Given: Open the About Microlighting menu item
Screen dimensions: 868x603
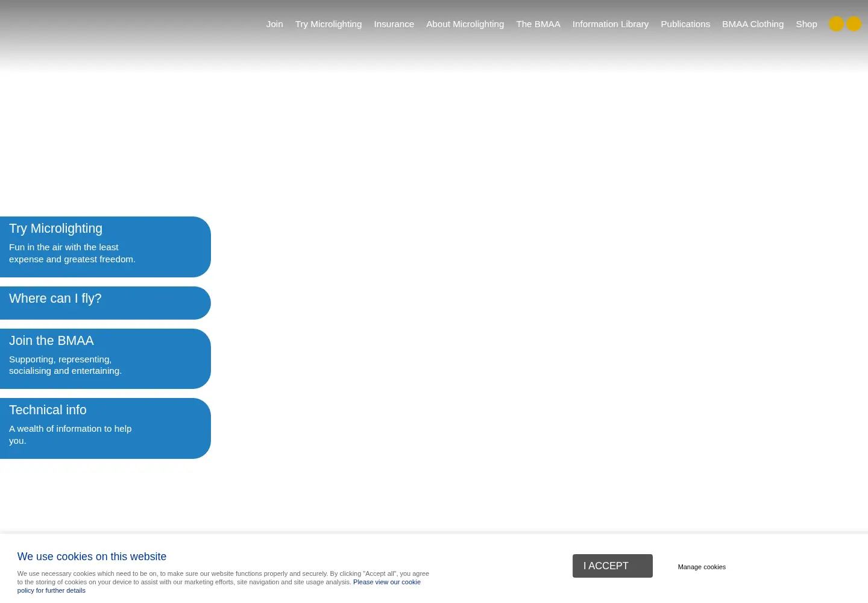Looking at the screenshot, I should pos(465,24).
